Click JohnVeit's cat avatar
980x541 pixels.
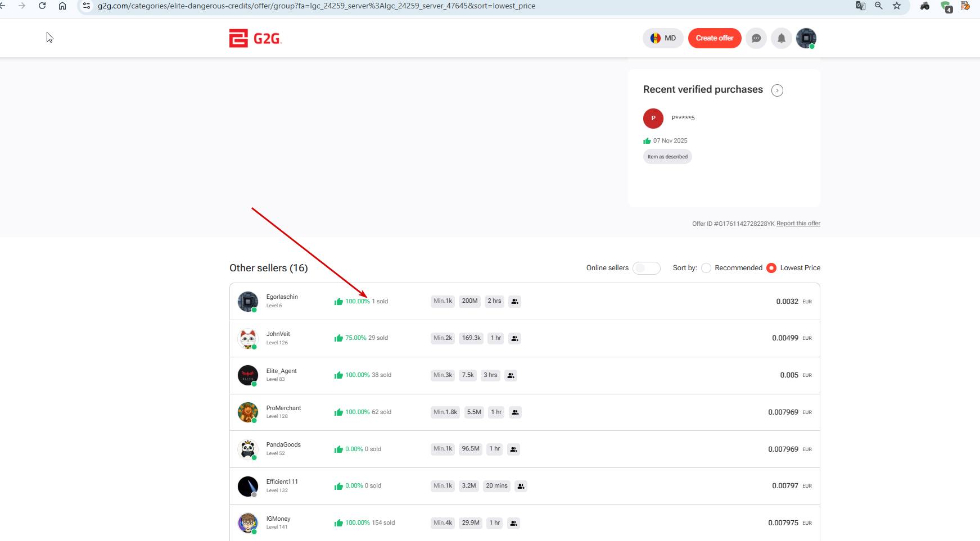(x=248, y=339)
